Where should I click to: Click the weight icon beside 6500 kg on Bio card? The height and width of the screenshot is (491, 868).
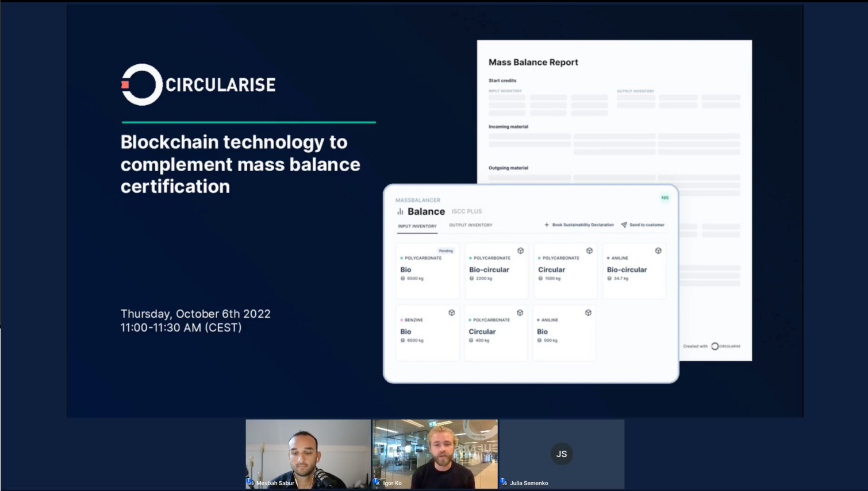click(401, 279)
